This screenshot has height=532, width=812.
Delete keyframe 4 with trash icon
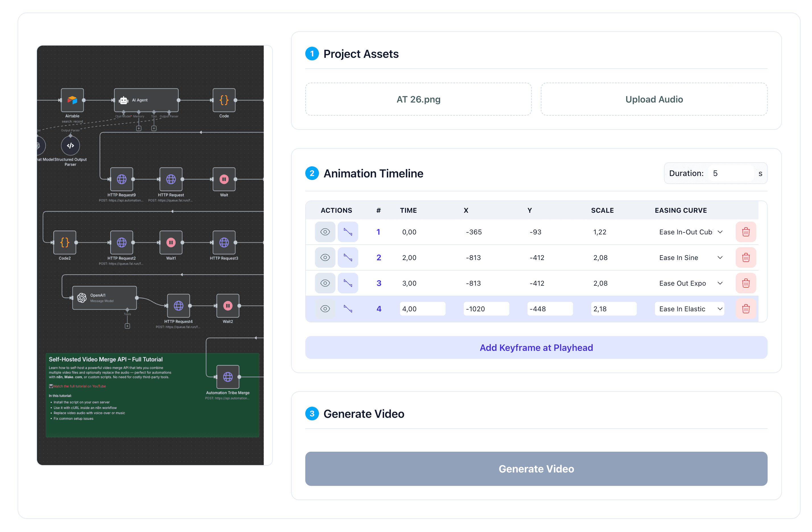(745, 309)
